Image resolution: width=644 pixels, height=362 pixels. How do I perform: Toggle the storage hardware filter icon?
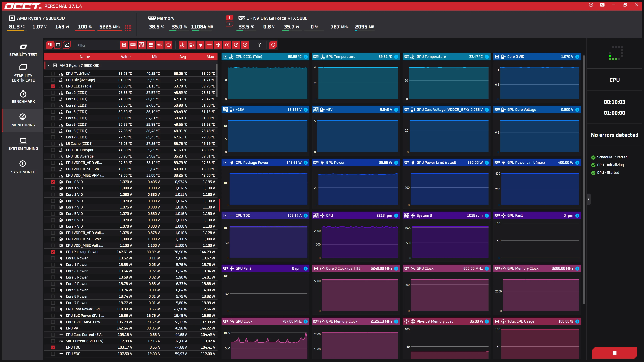click(151, 45)
